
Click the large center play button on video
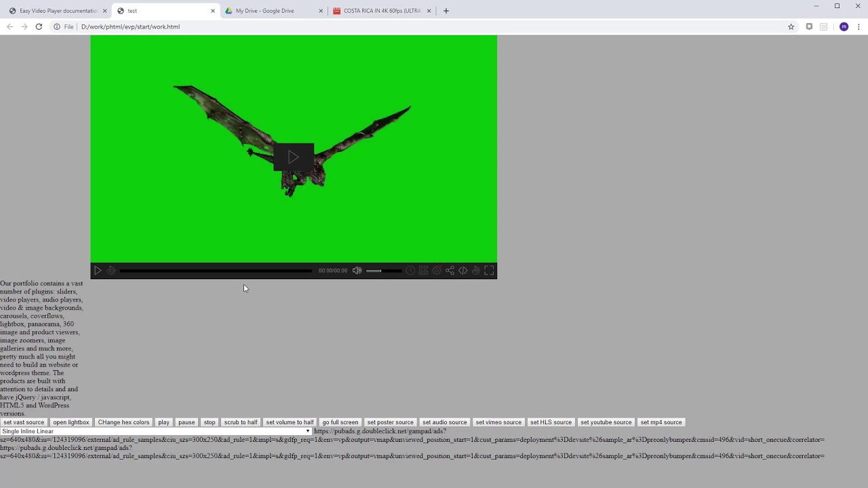click(294, 157)
